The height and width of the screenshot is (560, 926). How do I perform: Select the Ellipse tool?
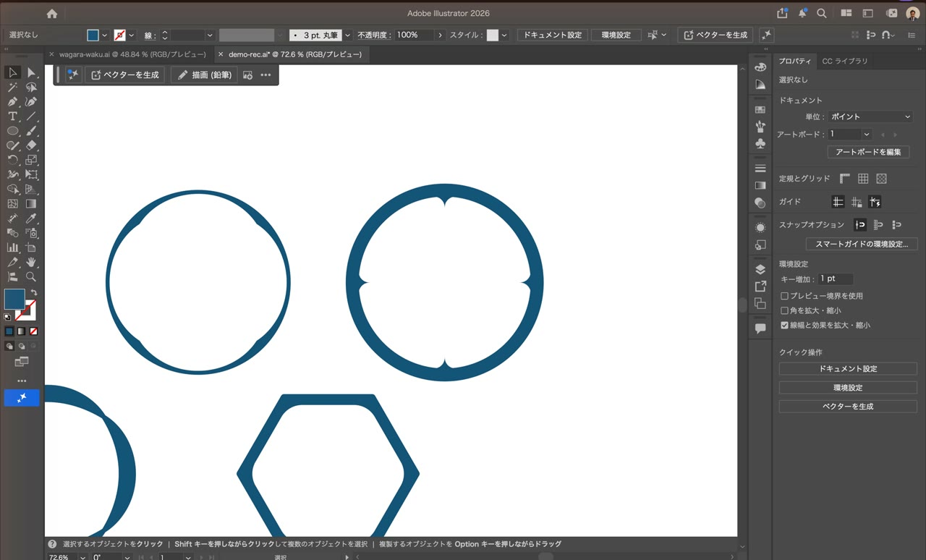12,131
